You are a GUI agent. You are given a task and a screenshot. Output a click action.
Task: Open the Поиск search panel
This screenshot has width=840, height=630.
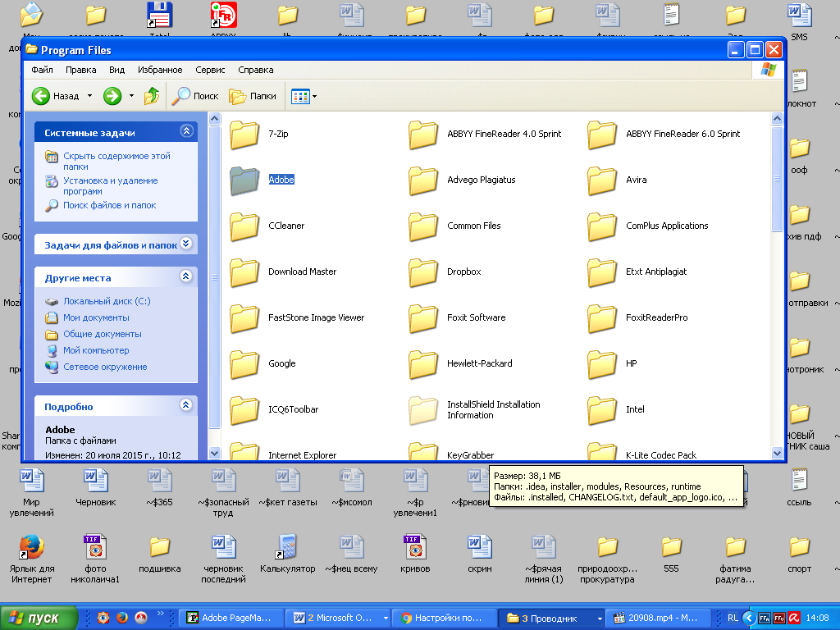[x=195, y=97]
